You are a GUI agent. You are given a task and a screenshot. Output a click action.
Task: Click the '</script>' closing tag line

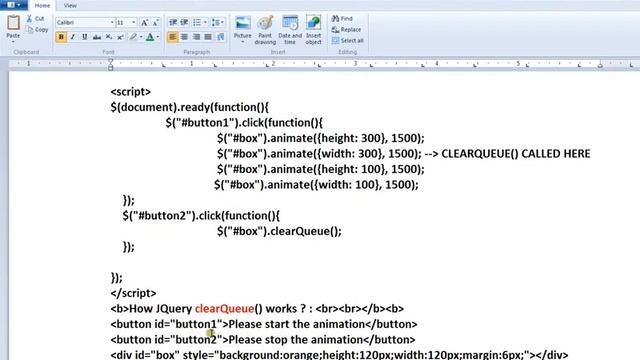133,293
